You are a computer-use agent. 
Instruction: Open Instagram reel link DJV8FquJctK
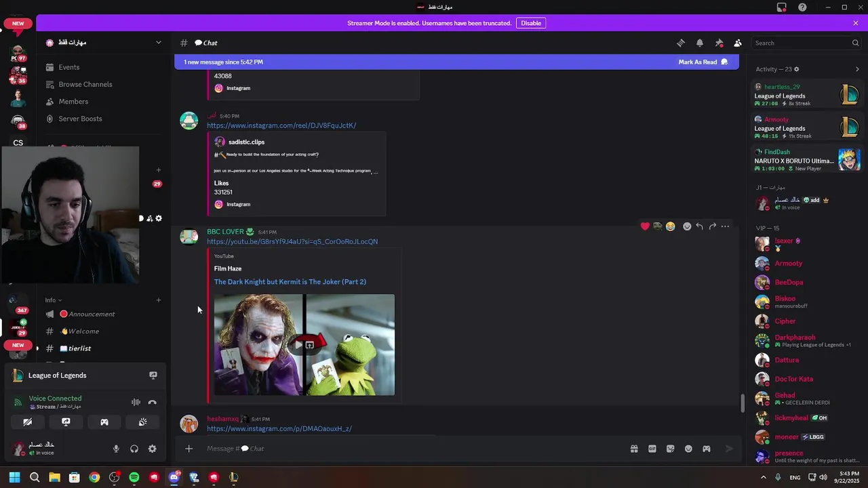pyautogui.click(x=281, y=125)
